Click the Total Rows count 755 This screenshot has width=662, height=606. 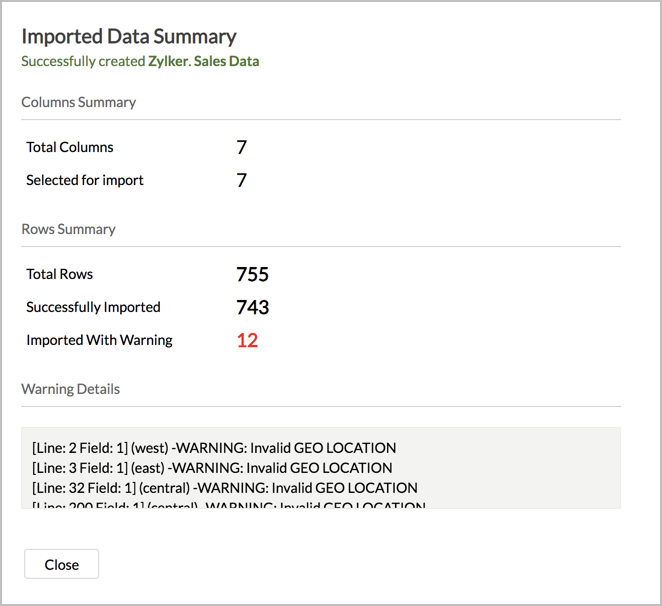253,274
